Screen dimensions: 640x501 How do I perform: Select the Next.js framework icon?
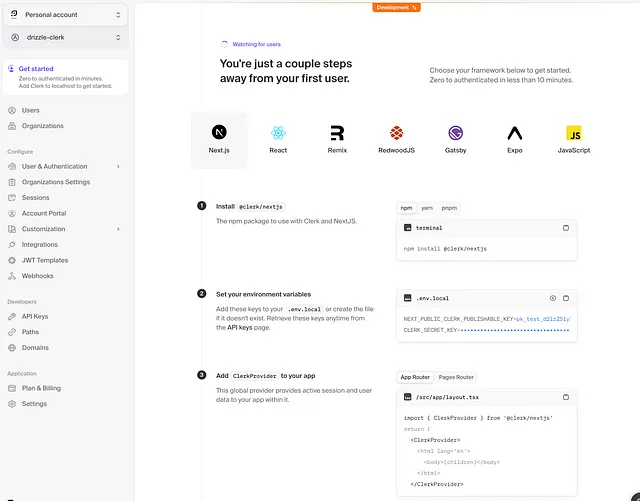pos(219,132)
